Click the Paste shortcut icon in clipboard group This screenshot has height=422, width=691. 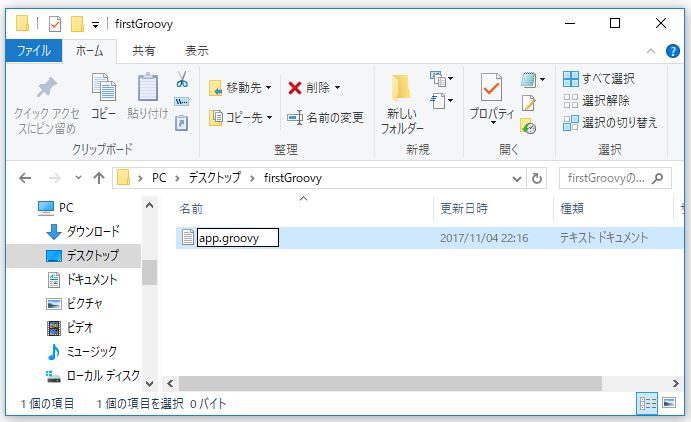click(x=182, y=122)
